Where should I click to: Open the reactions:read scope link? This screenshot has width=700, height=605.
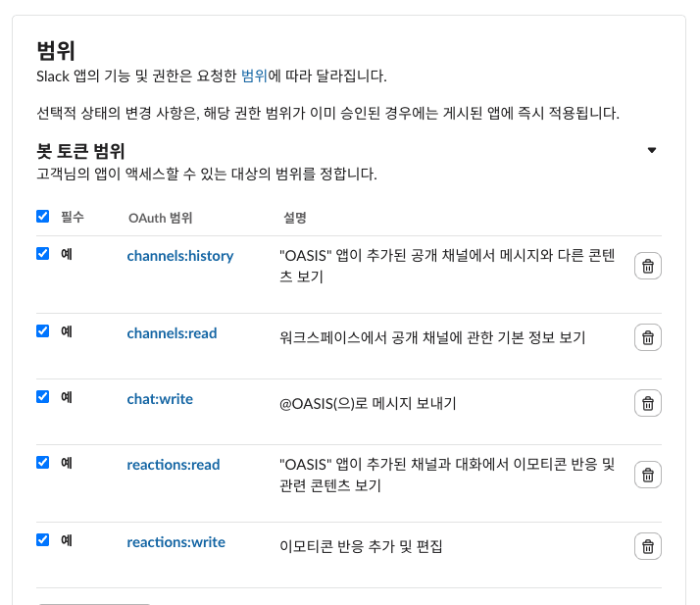(174, 465)
